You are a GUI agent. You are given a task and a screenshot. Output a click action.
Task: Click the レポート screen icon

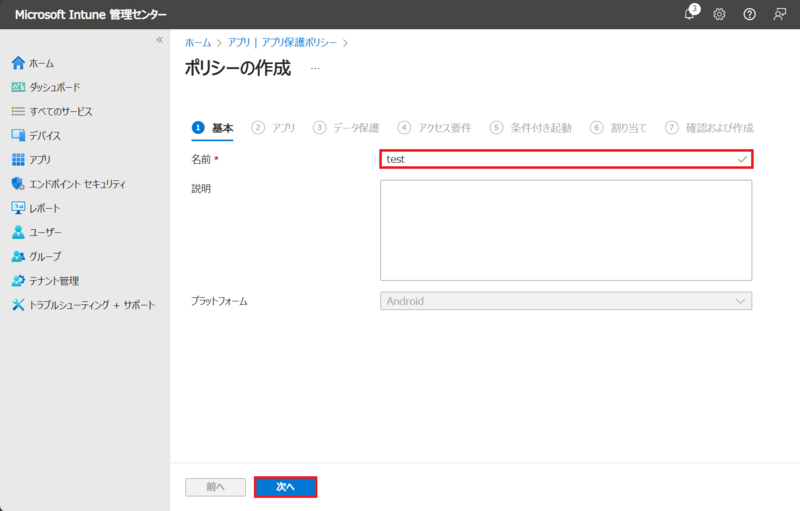[18, 208]
